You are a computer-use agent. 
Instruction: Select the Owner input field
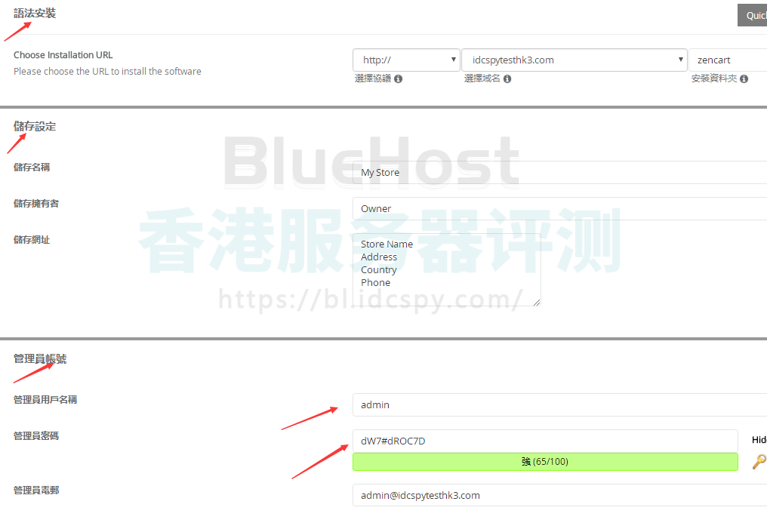(x=559, y=209)
